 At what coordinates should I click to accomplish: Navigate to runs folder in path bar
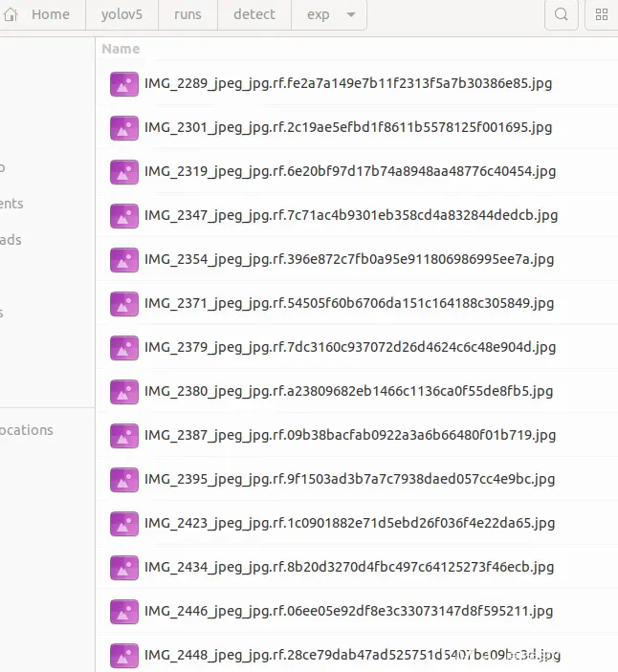click(x=188, y=14)
